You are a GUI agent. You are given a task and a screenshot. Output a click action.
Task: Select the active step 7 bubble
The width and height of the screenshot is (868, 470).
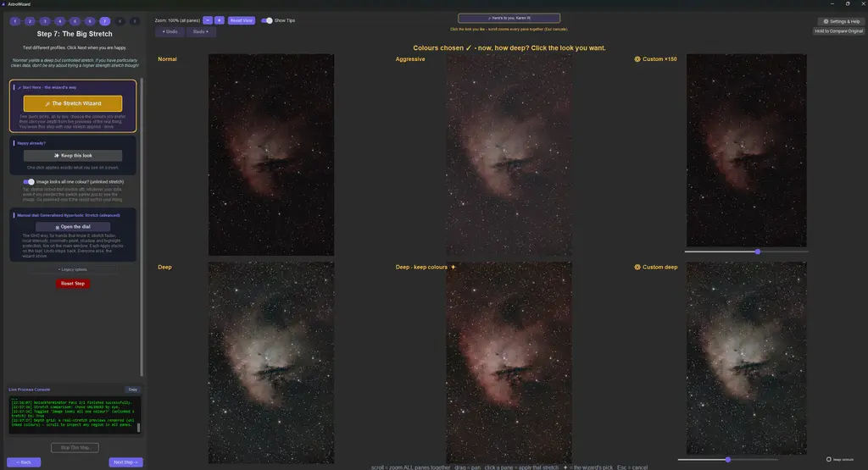coord(104,21)
